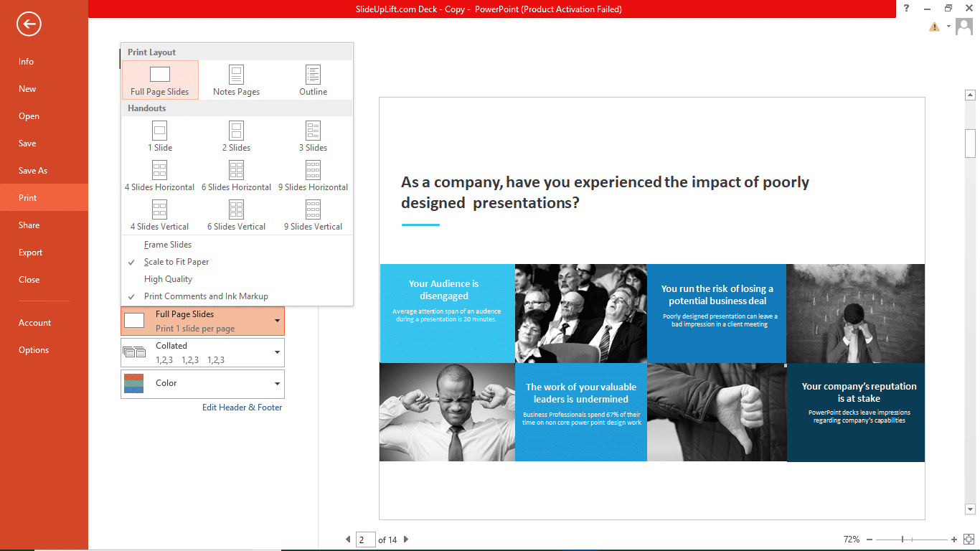Viewport: 980px width, 551px height.
Task: Click the zoom to page icon
Action: 969,540
